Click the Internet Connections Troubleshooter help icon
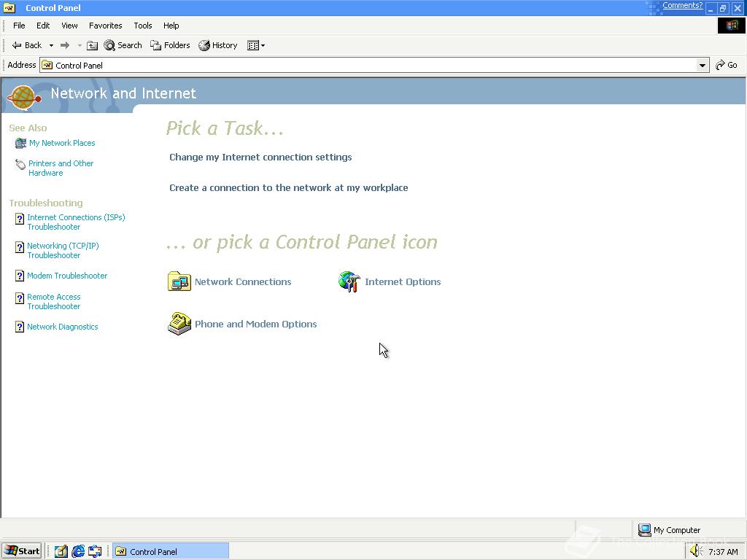The height and width of the screenshot is (560, 747). pos(20,219)
